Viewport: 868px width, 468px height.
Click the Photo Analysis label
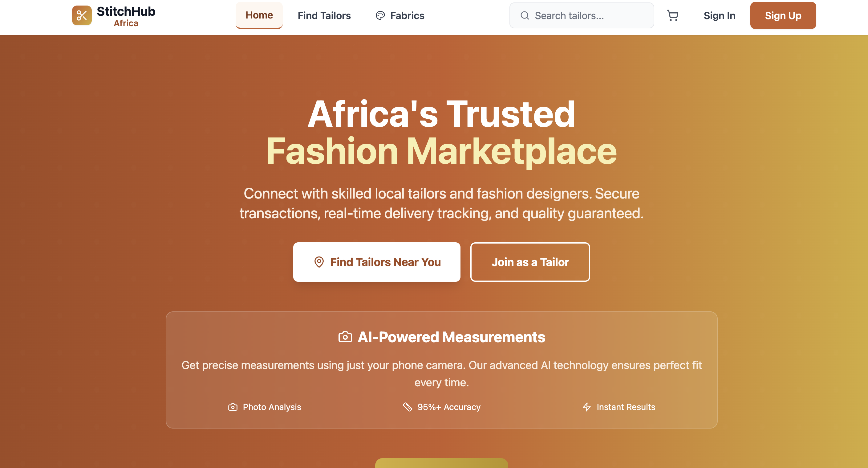coord(271,407)
